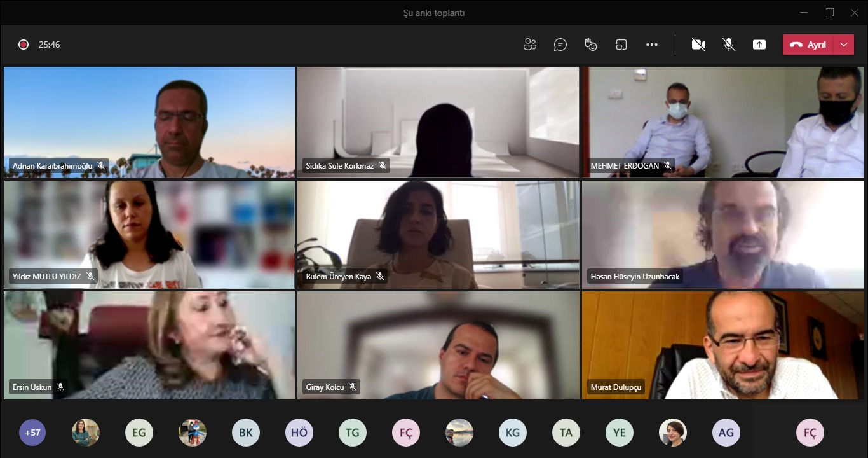
Task: Open the breakout rooms icon
Action: [x=621, y=45]
